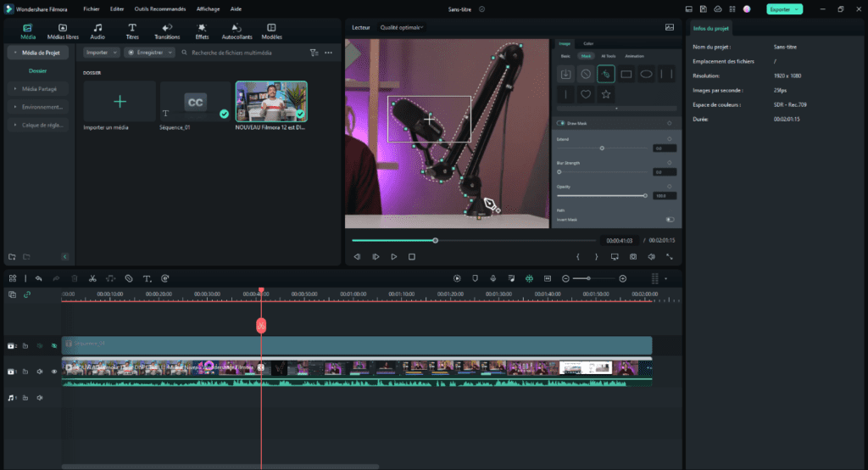Hide video track 1 with eye icon
This screenshot has width=868, height=470.
54,371
